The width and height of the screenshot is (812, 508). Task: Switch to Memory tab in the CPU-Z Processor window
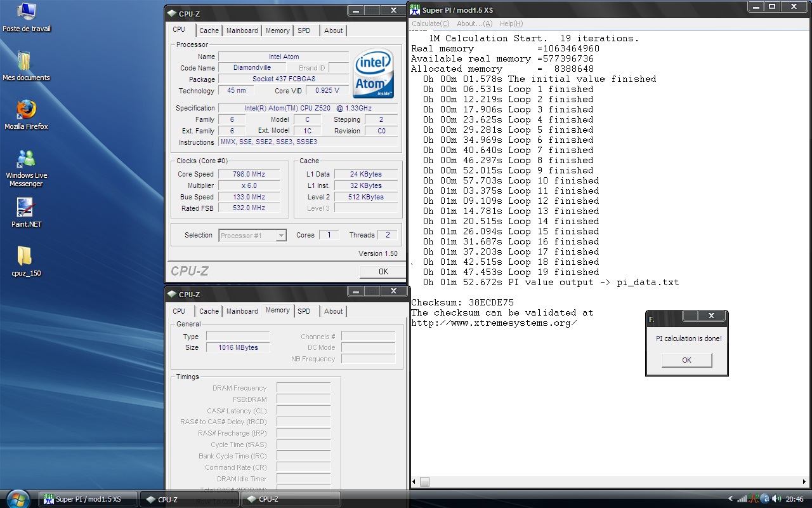click(278, 30)
